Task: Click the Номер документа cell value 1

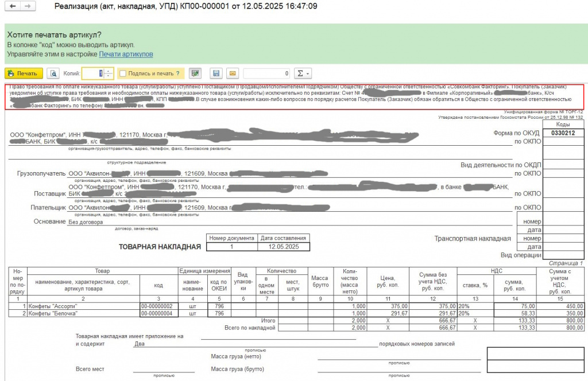Action: coord(232,247)
